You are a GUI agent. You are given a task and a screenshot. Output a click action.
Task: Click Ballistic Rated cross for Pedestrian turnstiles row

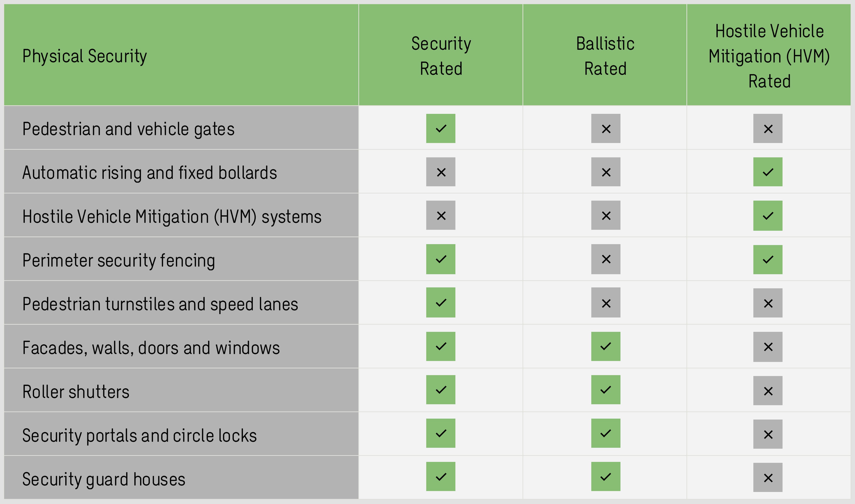pyautogui.click(x=606, y=303)
